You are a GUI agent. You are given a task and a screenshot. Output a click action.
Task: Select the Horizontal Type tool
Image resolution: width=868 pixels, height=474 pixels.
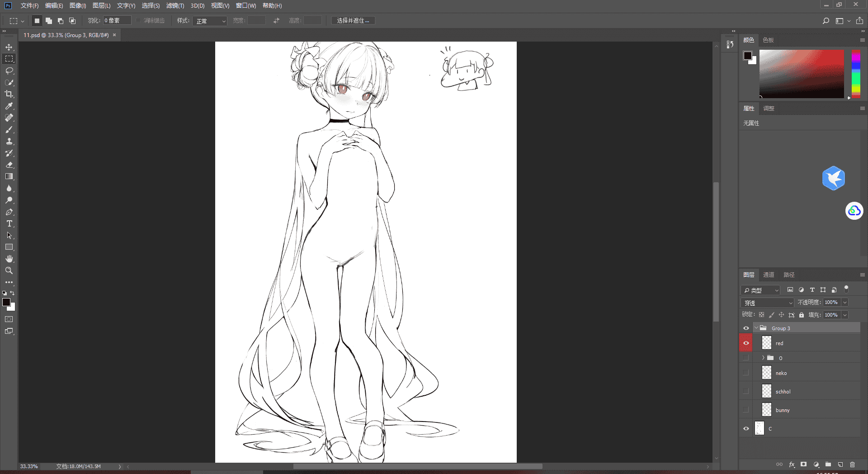click(9, 223)
